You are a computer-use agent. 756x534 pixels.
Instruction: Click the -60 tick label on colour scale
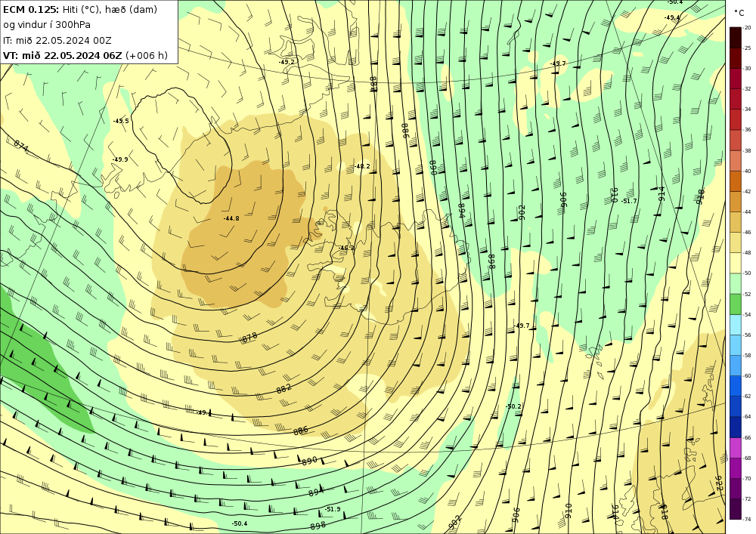click(748, 376)
